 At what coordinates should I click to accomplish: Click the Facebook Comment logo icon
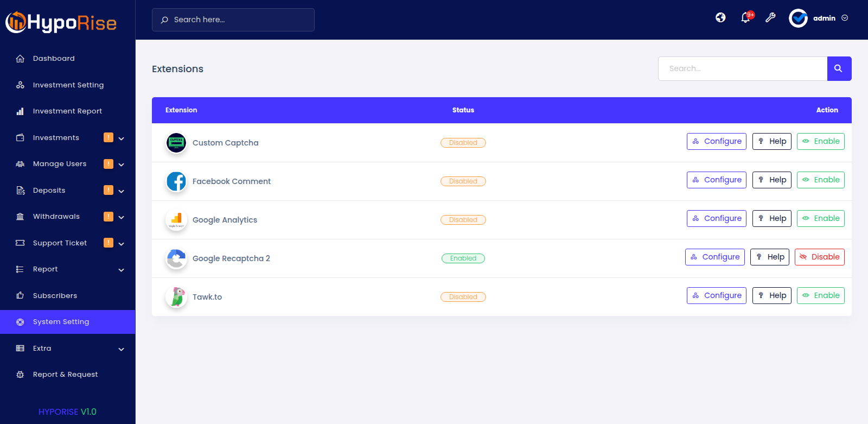tap(176, 181)
